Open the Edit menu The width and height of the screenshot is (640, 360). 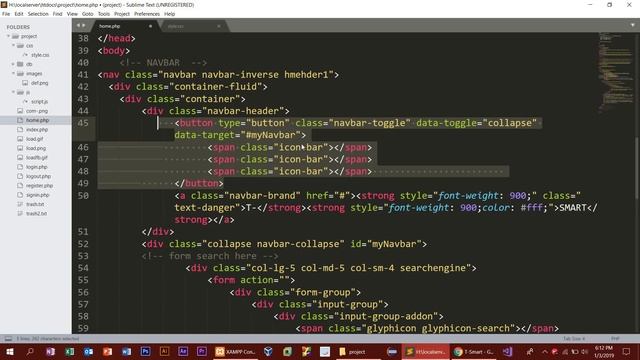[x=19, y=14]
